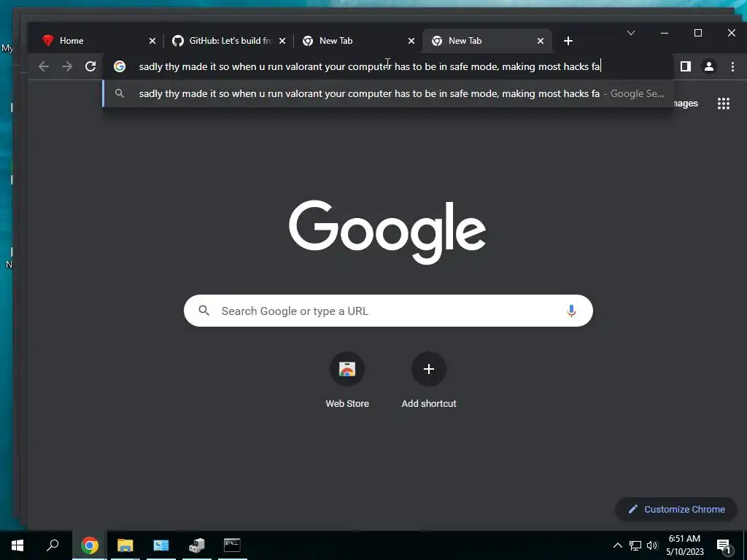Screen dimensions: 747x560
Task: Switch to the GitHub tab
Action: coord(228,41)
